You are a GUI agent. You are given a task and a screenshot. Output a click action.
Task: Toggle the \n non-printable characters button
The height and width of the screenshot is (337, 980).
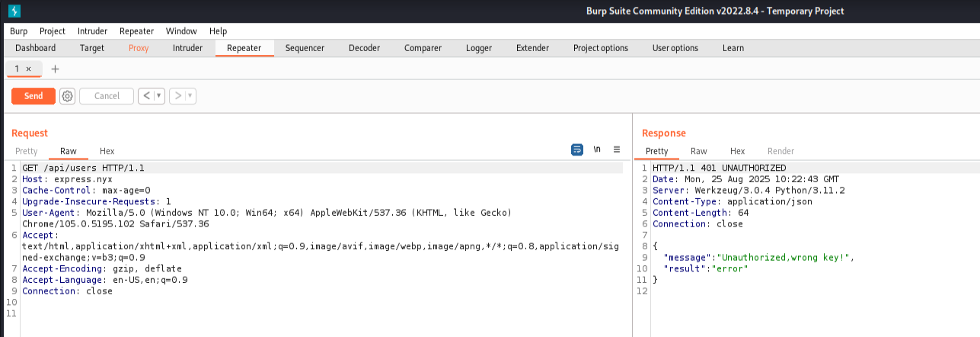pos(597,149)
